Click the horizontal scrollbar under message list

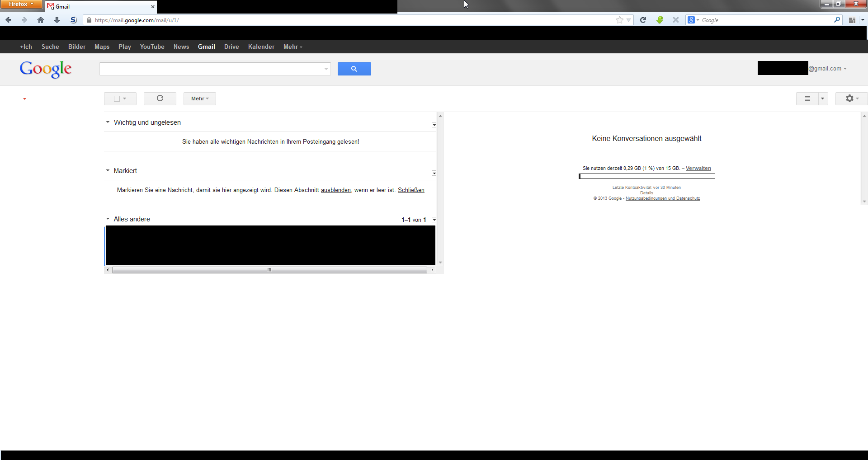269,270
